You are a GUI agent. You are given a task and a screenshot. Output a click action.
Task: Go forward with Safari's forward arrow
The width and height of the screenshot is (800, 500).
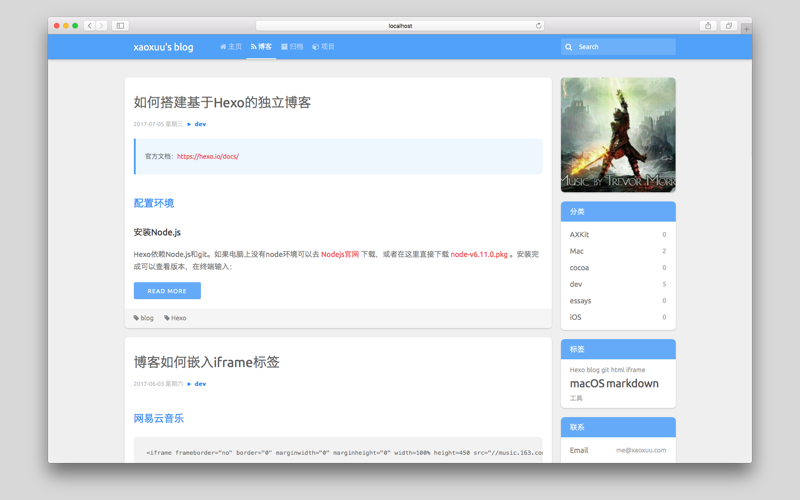point(102,26)
